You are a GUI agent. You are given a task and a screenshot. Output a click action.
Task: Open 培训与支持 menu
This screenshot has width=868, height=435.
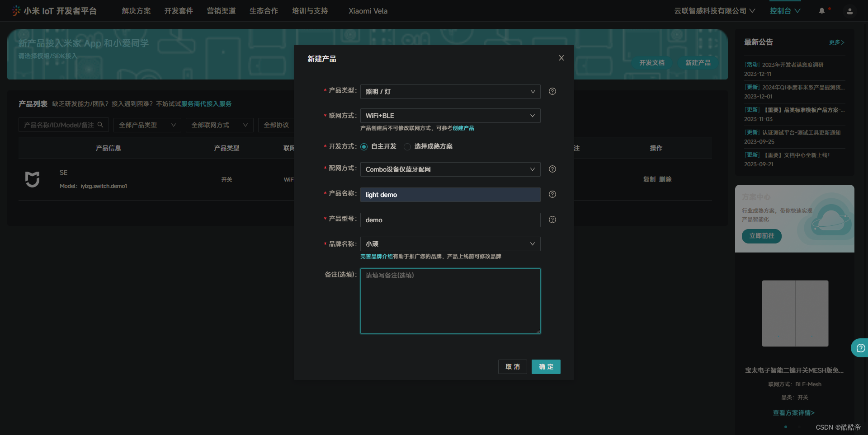tap(310, 11)
